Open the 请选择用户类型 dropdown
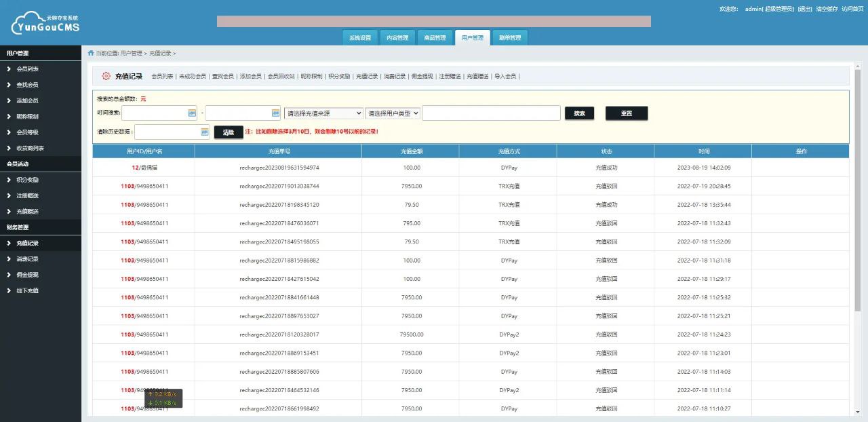The height and width of the screenshot is (422, 868). [x=393, y=113]
